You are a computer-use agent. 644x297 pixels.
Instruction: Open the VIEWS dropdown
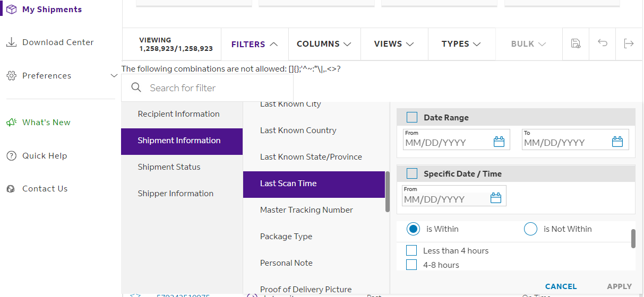point(394,44)
